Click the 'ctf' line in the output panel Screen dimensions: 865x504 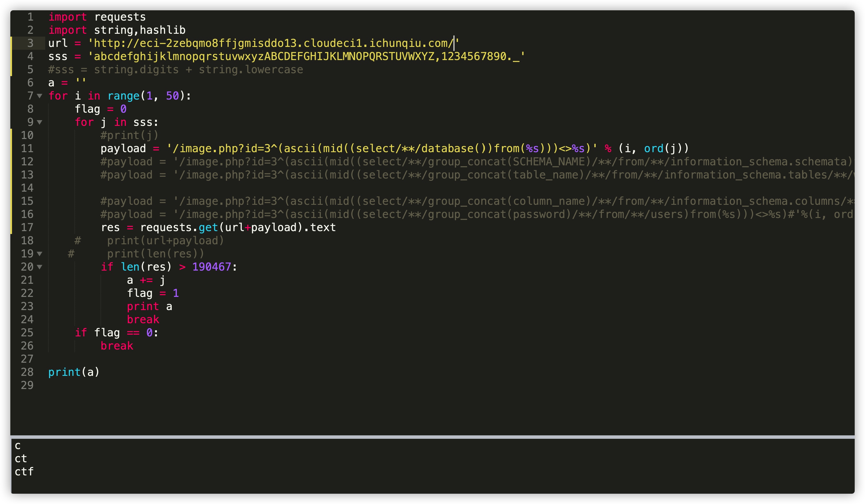[24, 472]
